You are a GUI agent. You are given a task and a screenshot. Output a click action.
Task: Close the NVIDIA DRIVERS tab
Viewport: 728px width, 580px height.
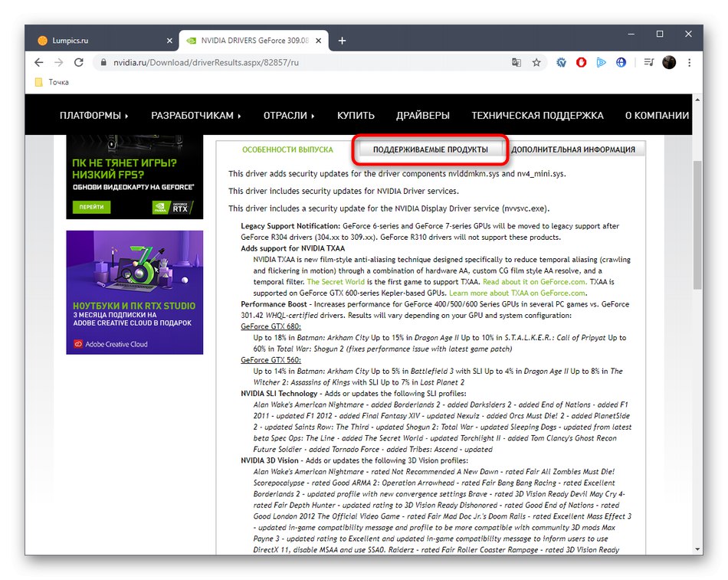[x=319, y=41]
